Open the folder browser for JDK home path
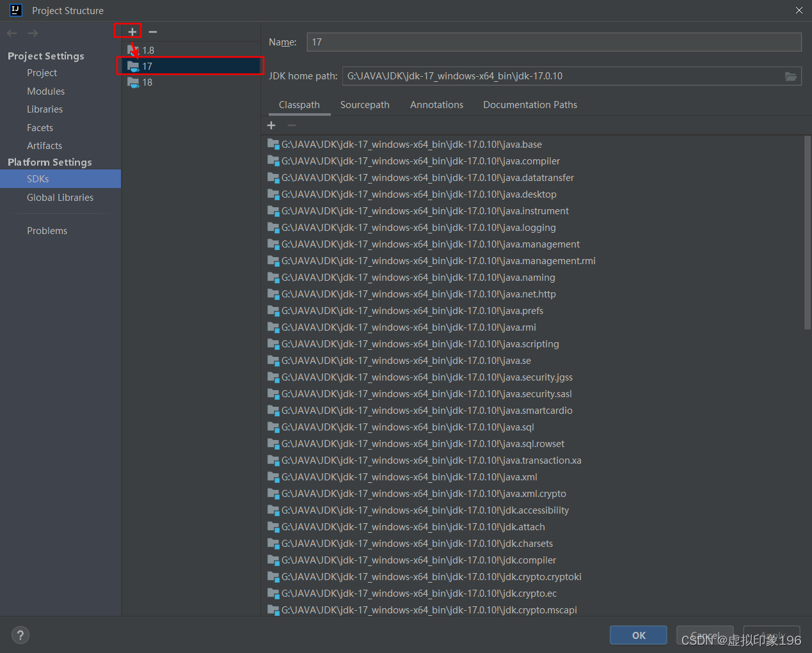 [791, 75]
